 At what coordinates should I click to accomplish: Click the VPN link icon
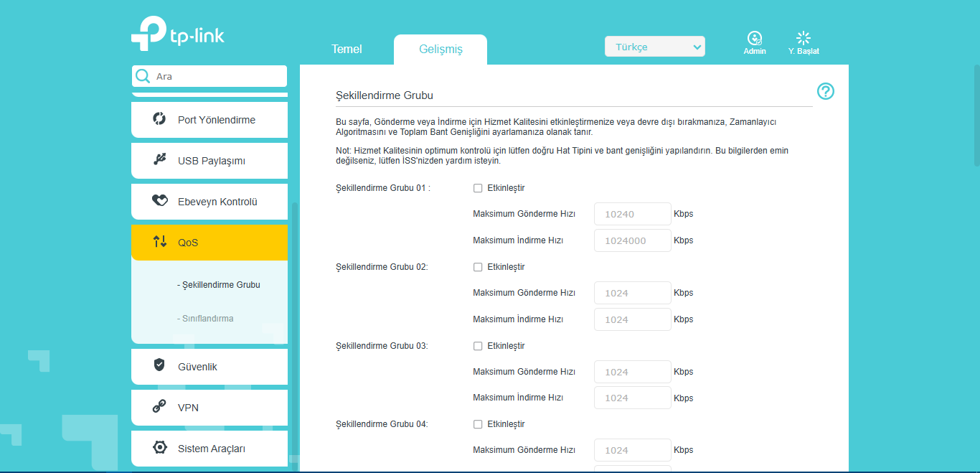(x=160, y=407)
